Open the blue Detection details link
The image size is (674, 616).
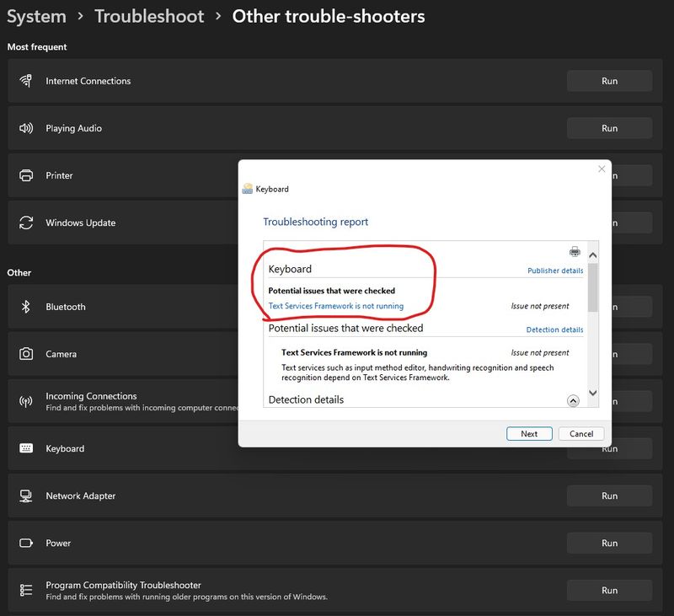555,329
